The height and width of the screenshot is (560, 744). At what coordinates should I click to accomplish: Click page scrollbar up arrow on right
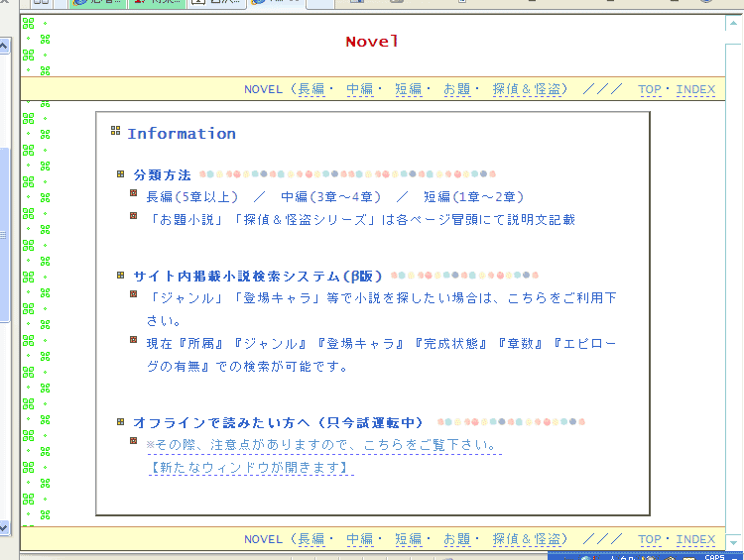pos(733,23)
